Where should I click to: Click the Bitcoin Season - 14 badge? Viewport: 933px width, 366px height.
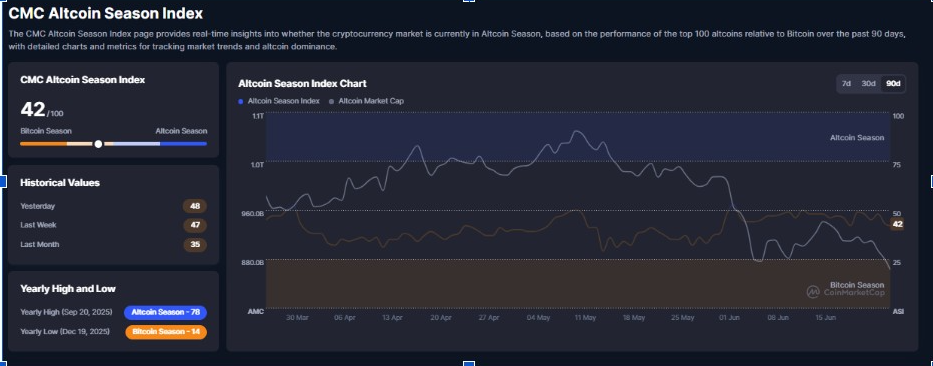tap(165, 331)
